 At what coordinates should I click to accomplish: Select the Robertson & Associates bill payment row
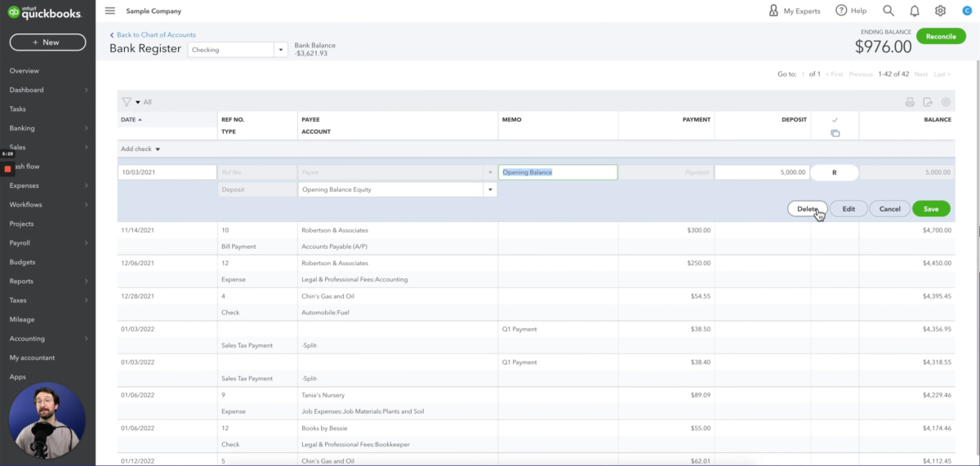535,238
